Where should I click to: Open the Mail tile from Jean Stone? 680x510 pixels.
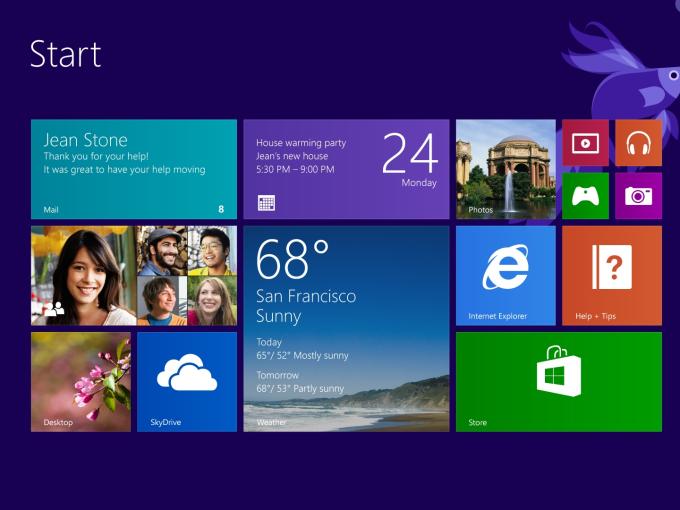(x=134, y=169)
